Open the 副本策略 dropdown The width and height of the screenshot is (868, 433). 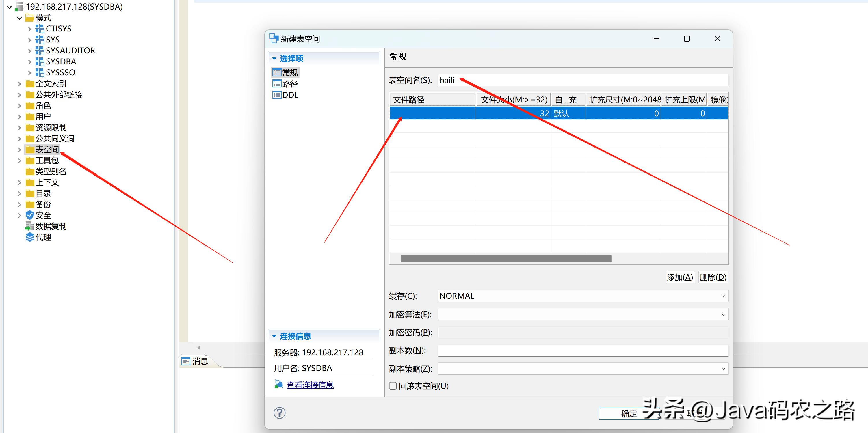(x=723, y=368)
